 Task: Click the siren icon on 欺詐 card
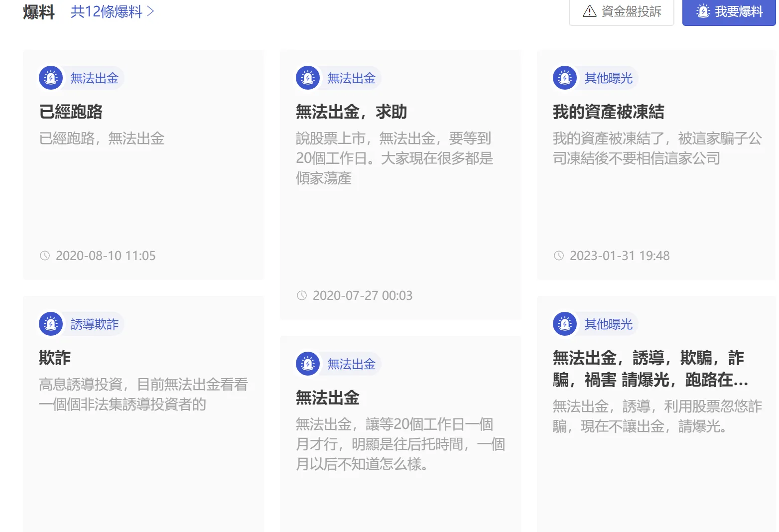(51, 324)
